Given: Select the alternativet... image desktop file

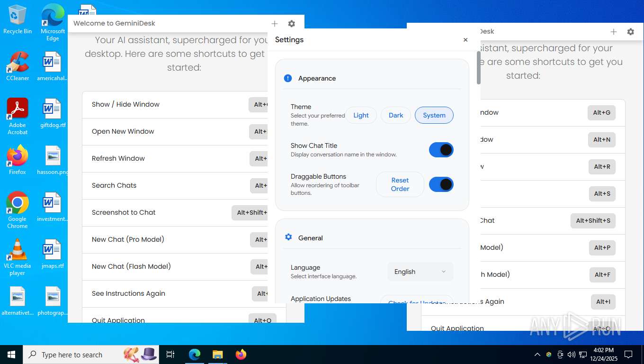Looking at the screenshot, I should [x=18, y=301].
